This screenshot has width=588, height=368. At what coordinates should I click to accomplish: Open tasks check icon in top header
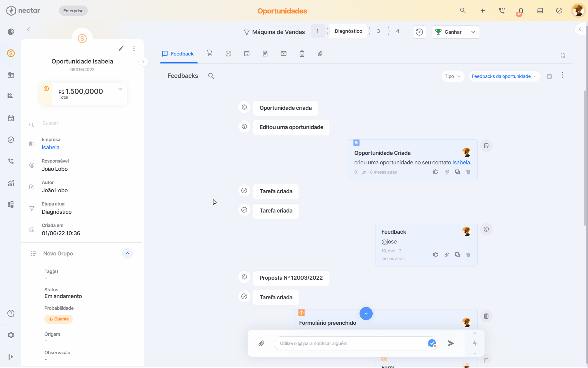[x=559, y=11]
